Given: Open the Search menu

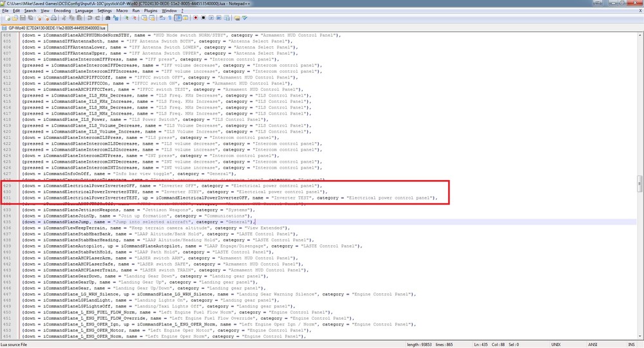Looking at the screenshot, I should point(30,11).
